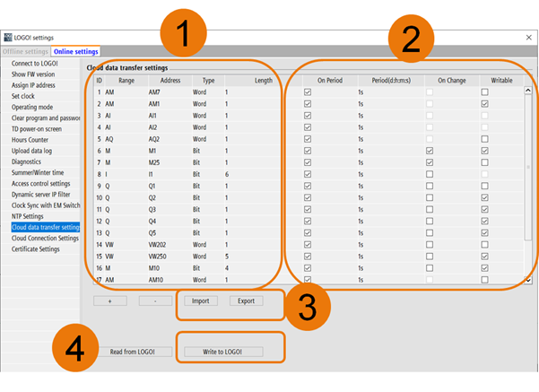Select Access control settings

tap(41, 184)
